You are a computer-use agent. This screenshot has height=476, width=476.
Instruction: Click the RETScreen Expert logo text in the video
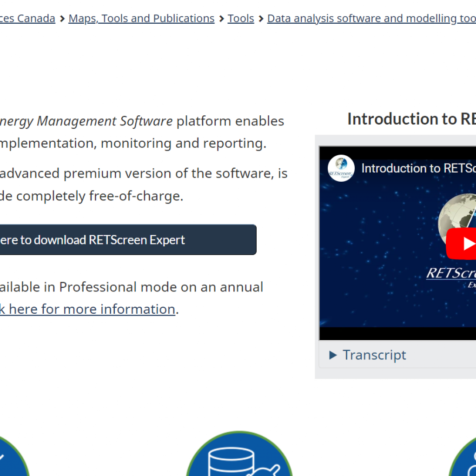[x=451, y=273]
